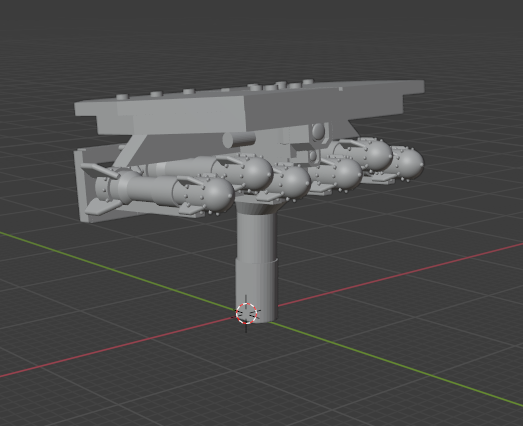
Task: Click the short horizontal cylinder under the plate
Action: (x=238, y=139)
